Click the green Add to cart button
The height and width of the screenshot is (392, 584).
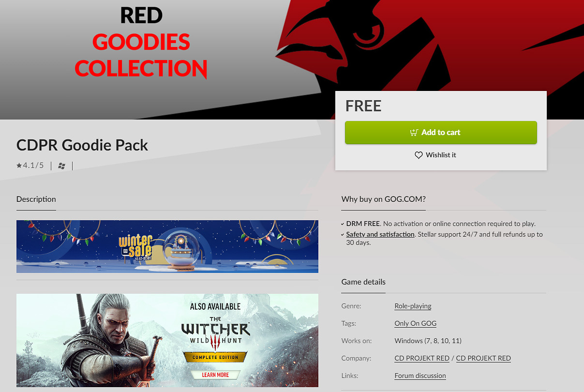(x=441, y=132)
